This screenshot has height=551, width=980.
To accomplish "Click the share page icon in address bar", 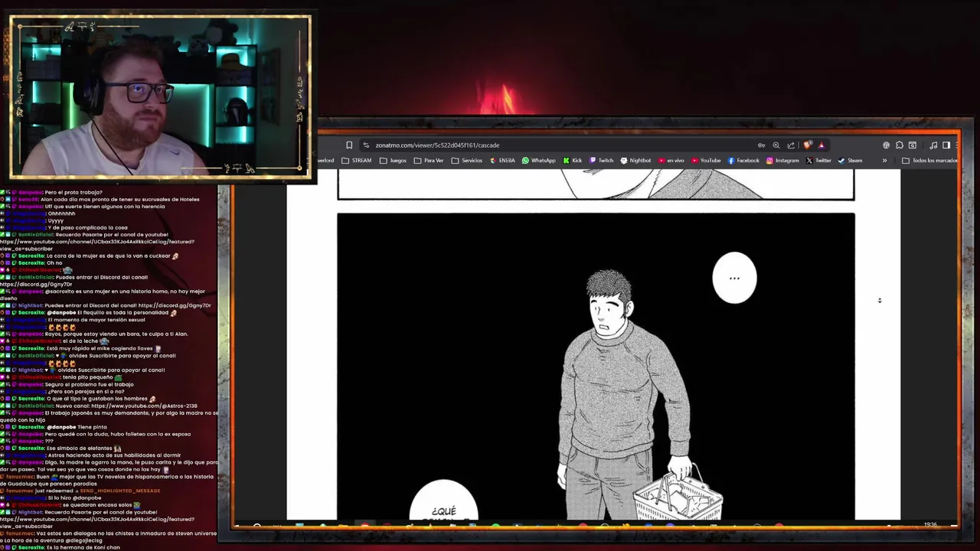I will (x=791, y=145).
